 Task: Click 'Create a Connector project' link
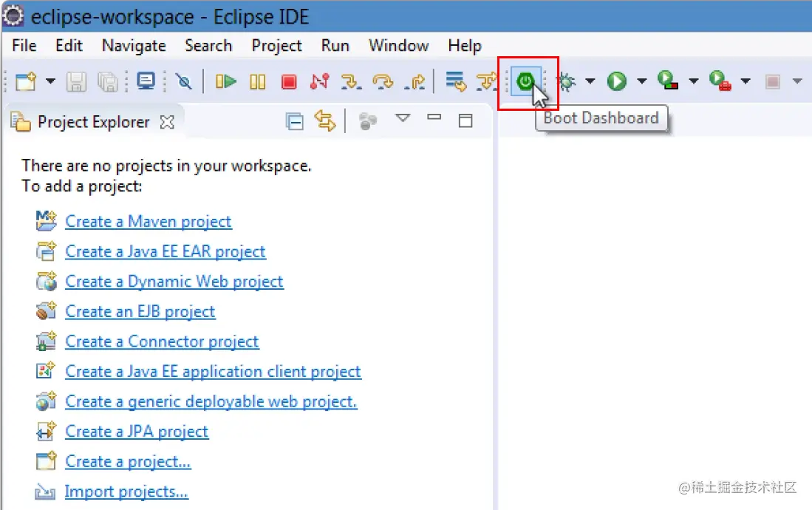(162, 341)
